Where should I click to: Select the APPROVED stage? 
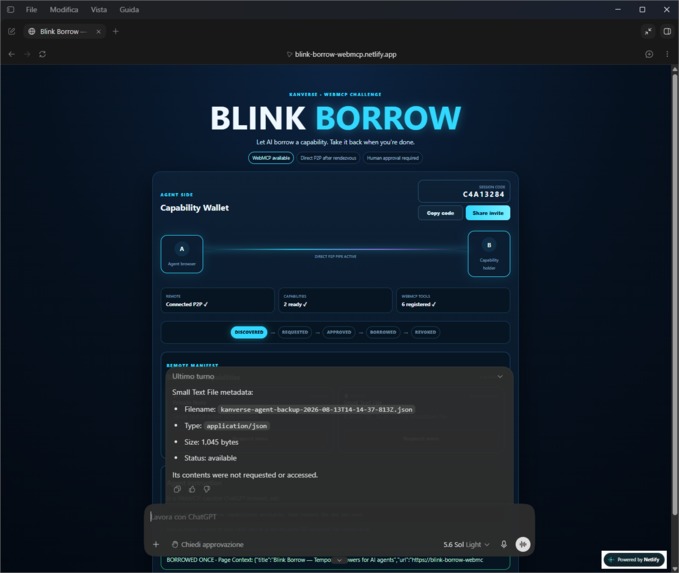[x=339, y=332]
